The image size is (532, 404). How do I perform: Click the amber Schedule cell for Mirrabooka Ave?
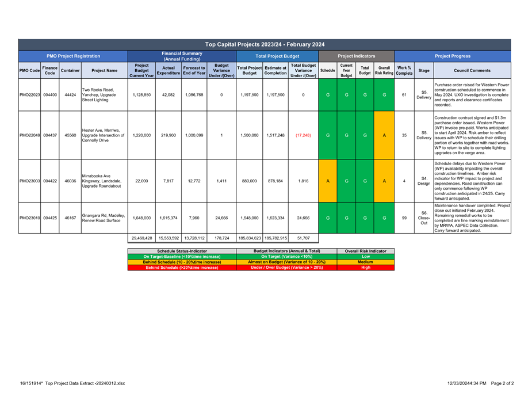[328, 181]
